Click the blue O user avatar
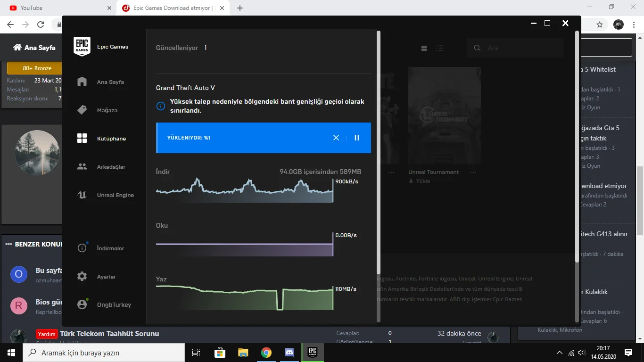This screenshot has height=362, width=644. 19,274
